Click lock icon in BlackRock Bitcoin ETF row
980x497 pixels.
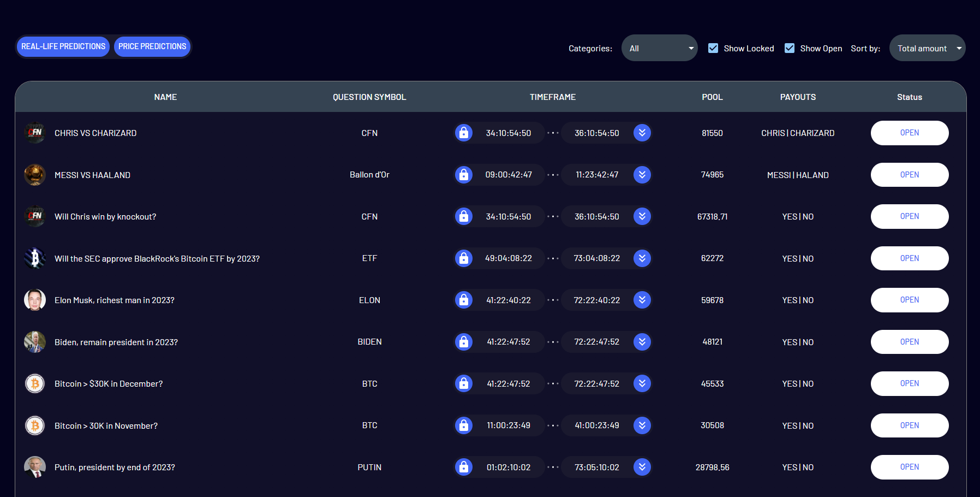coord(464,258)
